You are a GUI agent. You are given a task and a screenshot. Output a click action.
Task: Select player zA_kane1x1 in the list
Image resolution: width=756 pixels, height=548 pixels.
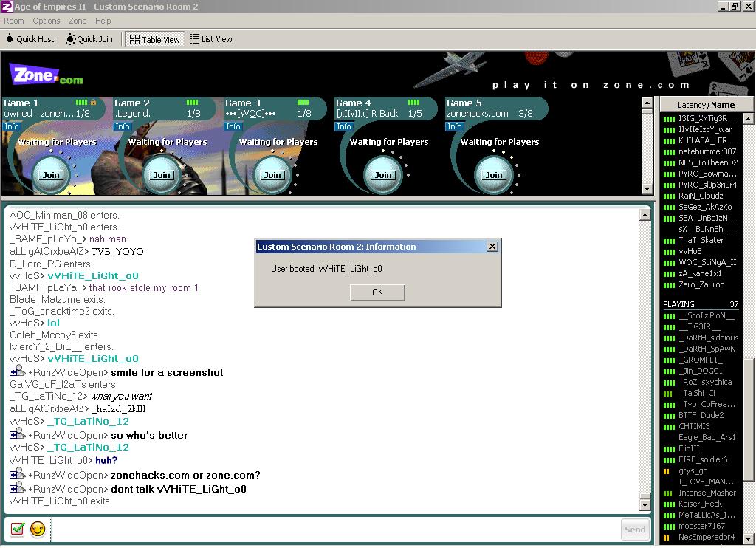[x=701, y=273]
